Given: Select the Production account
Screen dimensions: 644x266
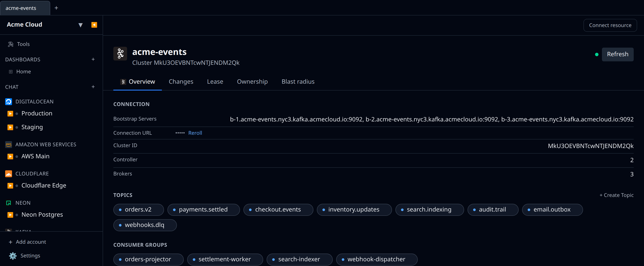Looking at the screenshot, I should pos(37,113).
